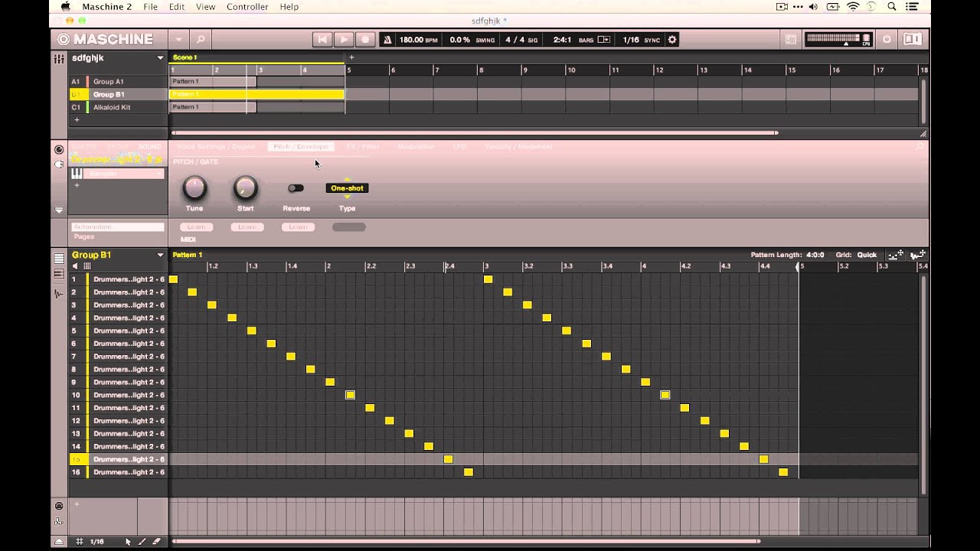Toggle the follow playhead icon next to BARS

(604, 40)
